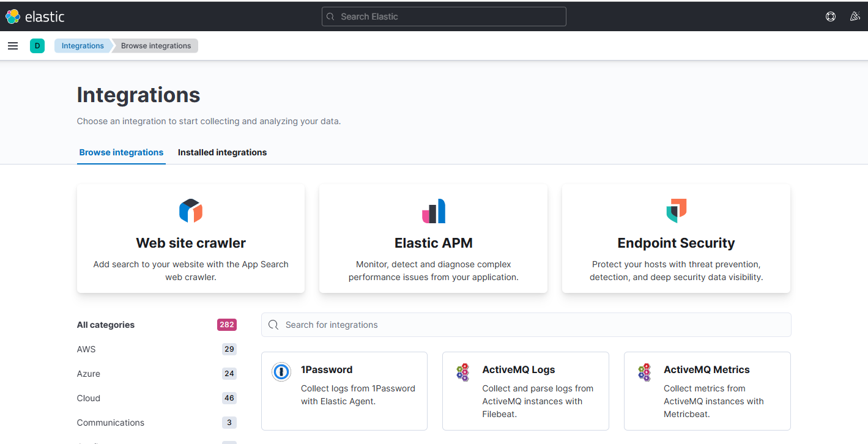The image size is (868, 444).
Task: Click the 24 badge beside Azure
Action: [x=229, y=374]
